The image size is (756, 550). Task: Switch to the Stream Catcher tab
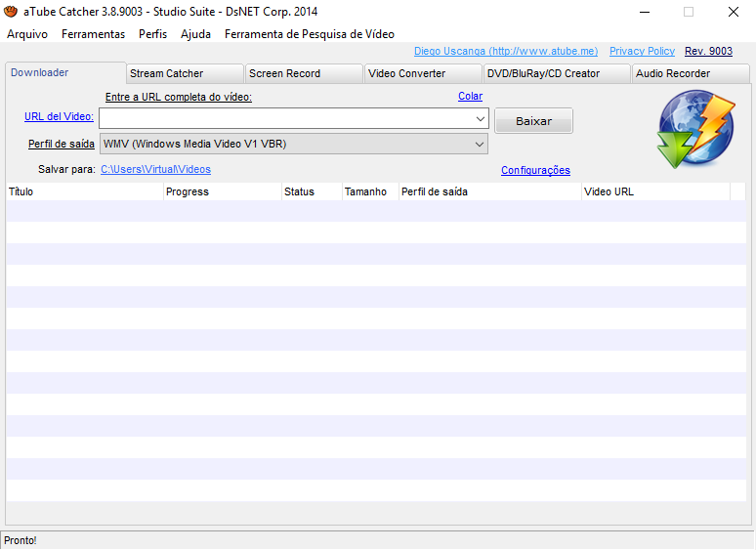(x=185, y=73)
